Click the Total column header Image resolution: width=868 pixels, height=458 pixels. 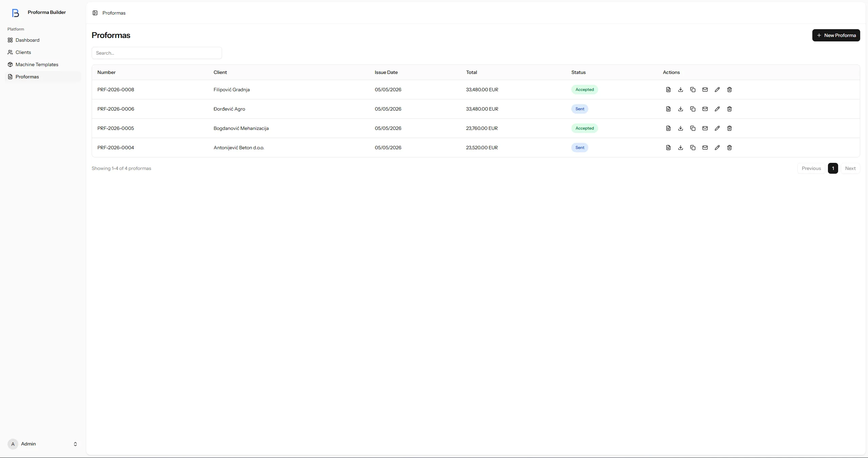(x=471, y=72)
